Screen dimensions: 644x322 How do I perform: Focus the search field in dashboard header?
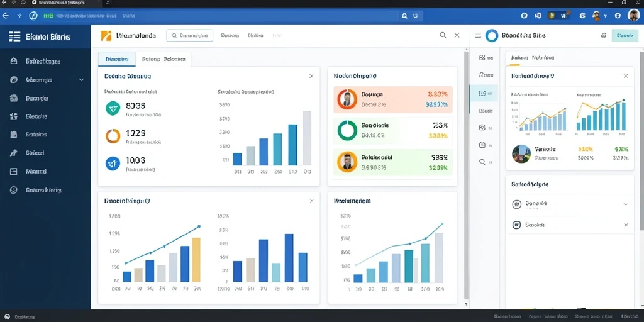[x=190, y=36]
